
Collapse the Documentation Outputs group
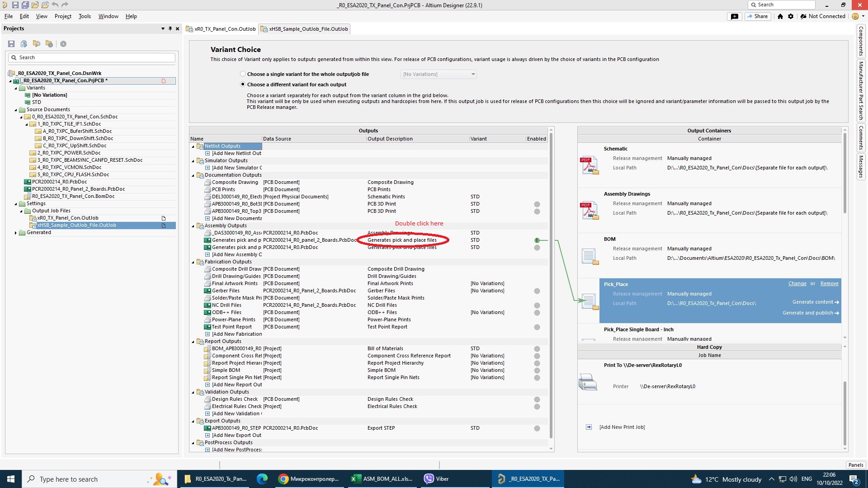[x=193, y=175]
